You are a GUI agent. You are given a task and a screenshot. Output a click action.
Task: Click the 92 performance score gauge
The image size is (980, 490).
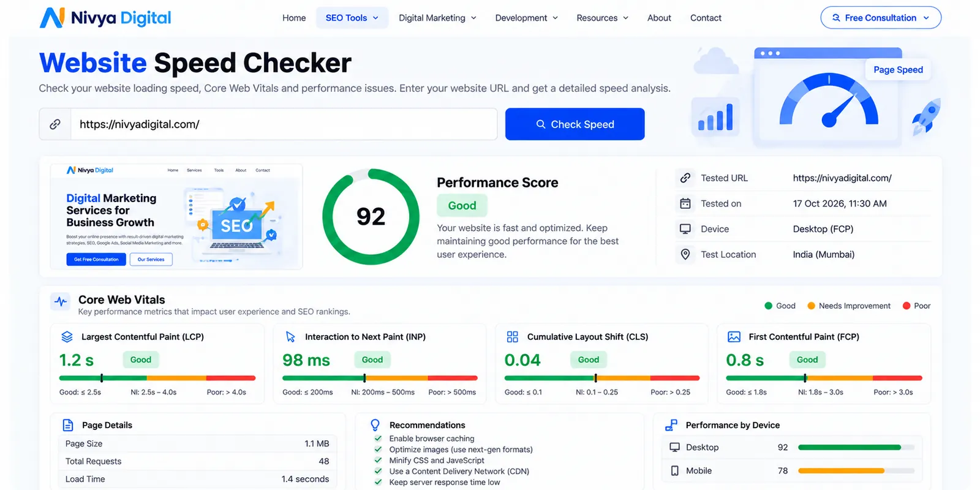coord(371,217)
